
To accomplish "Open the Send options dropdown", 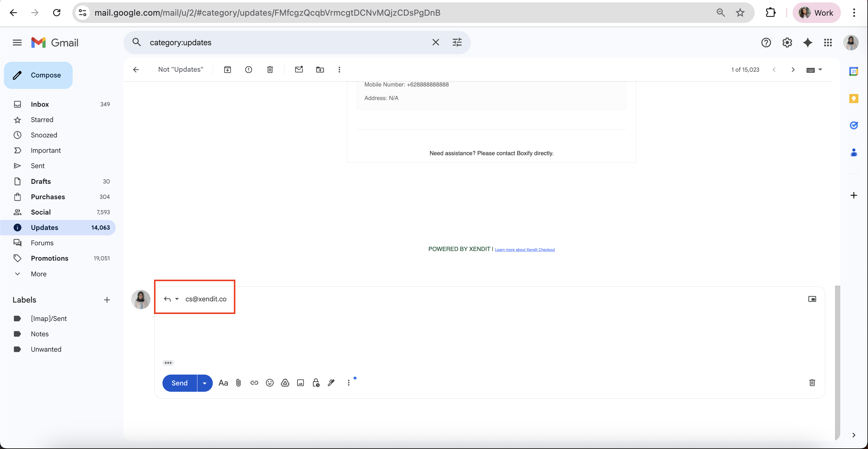I will click(204, 383).
